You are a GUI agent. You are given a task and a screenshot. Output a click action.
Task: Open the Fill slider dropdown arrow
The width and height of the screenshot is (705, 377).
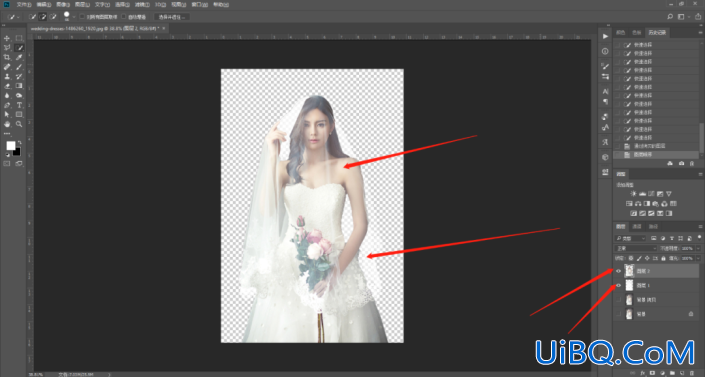coord(698,258)
